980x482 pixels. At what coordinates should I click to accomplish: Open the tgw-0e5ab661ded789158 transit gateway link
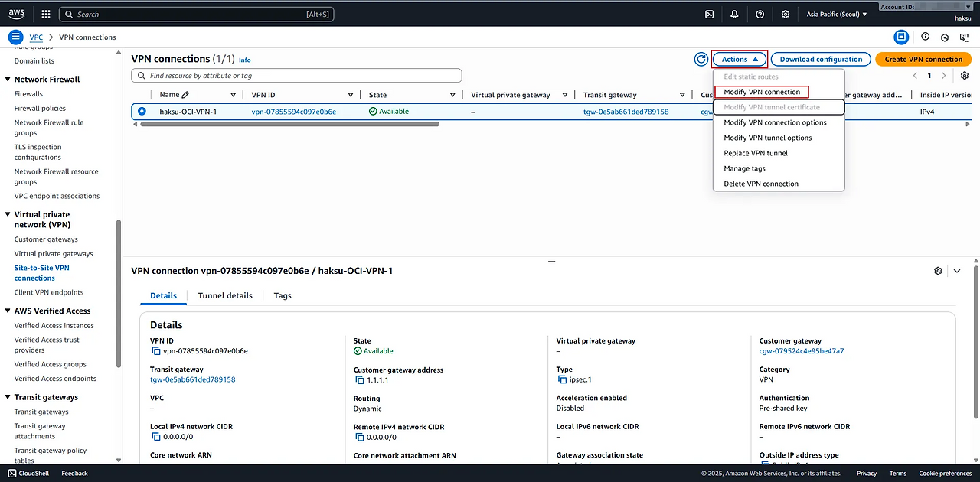(626, 112)
